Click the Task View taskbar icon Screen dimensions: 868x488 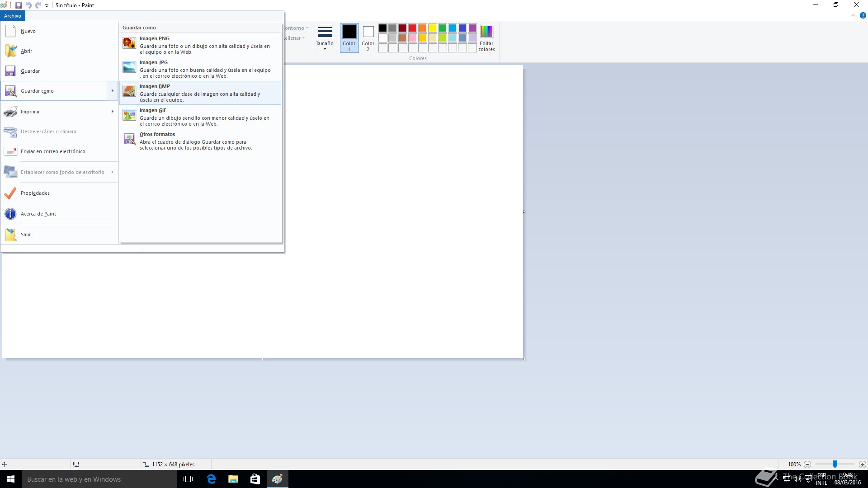click(x=188, y=479)
